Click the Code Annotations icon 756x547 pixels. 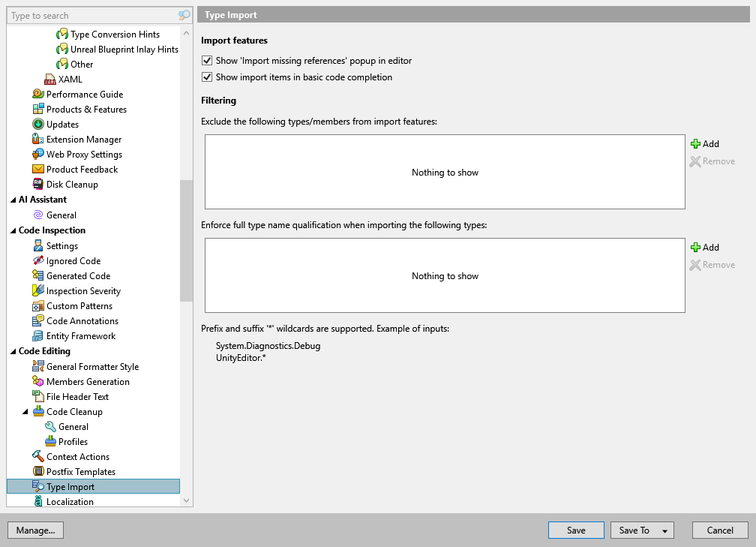click(x=38, y=321)
